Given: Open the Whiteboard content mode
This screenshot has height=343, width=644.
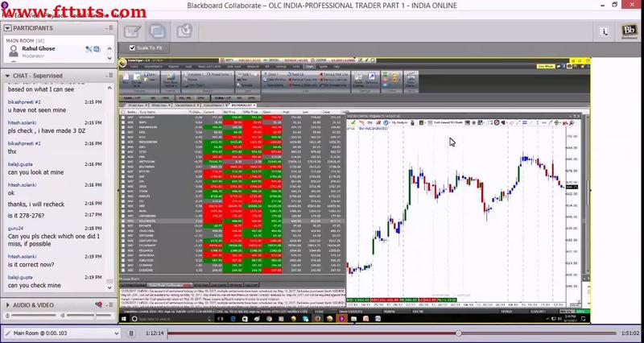Looking at the screenshot, I should pyautogui.click(x=132, y=31).
